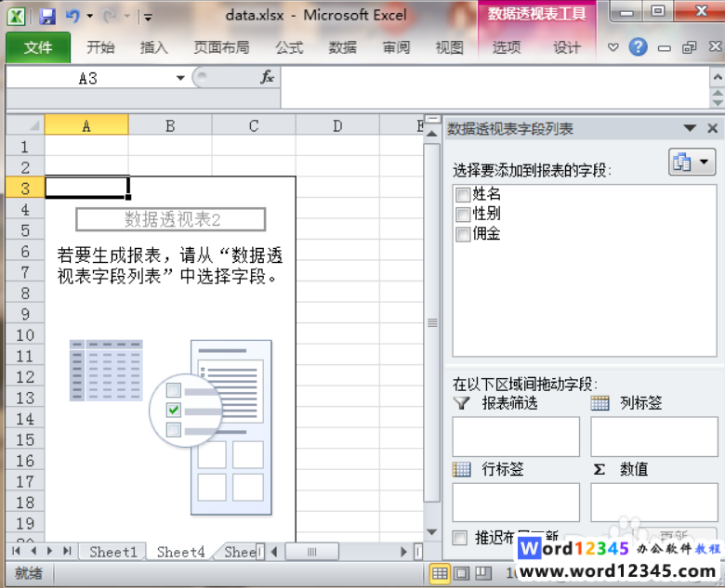The image size is (725, 588).
Task: Open the Undo history dropdown arrow
Action: click(x=90, y=17)
